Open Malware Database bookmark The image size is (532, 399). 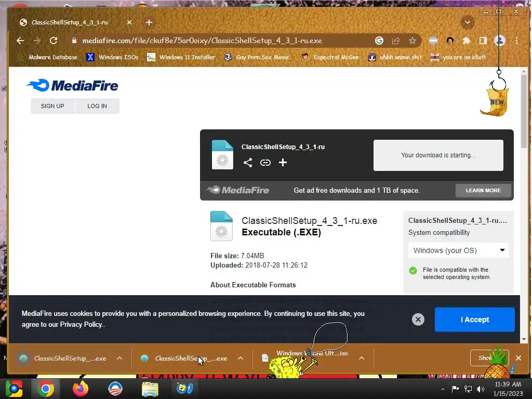(x=48, y=57)
